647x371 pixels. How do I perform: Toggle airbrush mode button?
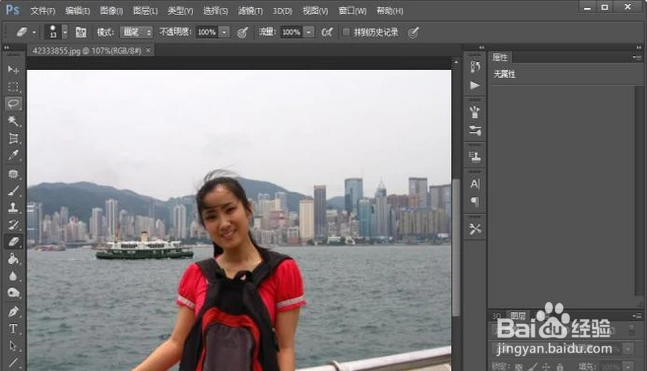pos(327,32)
